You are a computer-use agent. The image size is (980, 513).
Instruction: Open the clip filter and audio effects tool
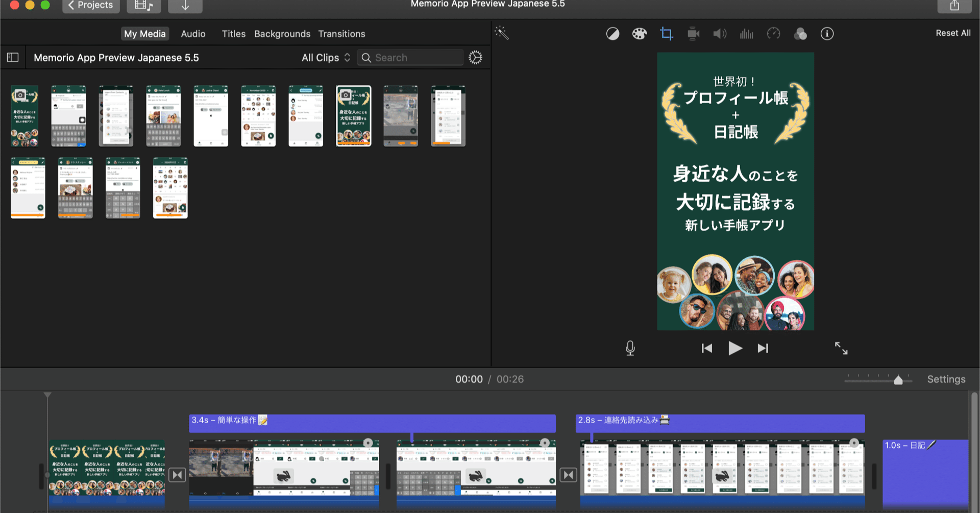[800, 34]
